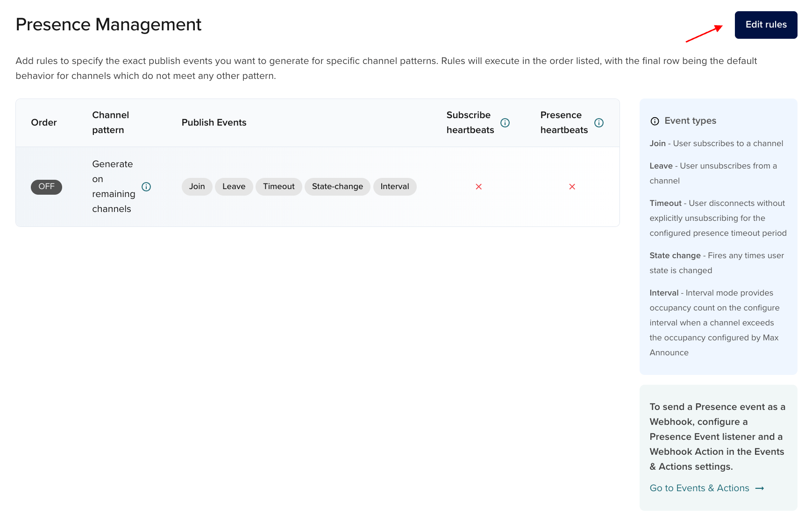The image size is (812, 522).
Task: Click the Presence Management page heading
Action: 108,24
